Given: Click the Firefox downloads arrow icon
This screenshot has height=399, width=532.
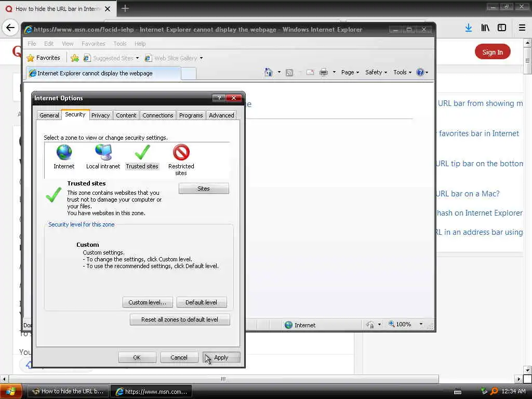Looking at the screenshot, I should 469,28.
